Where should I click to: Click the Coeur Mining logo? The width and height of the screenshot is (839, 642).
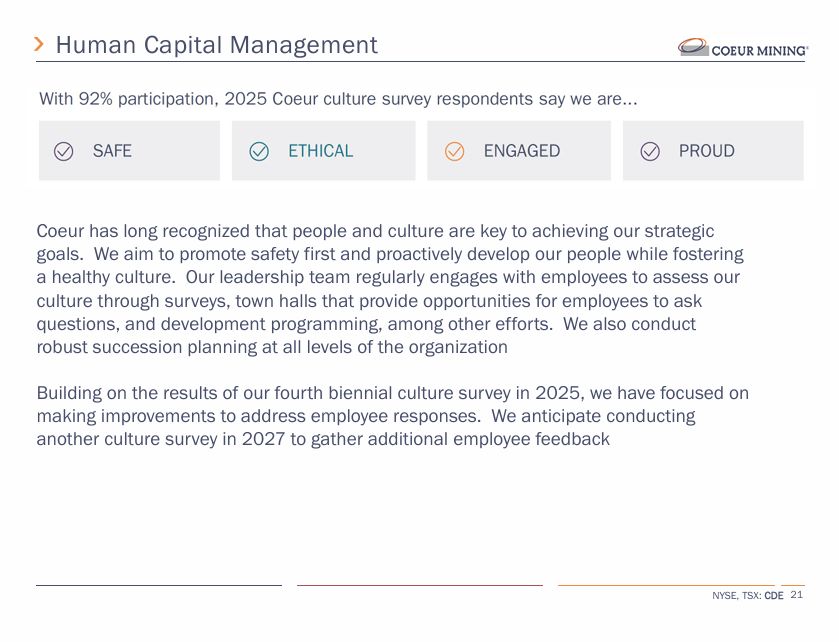(743, 47)
